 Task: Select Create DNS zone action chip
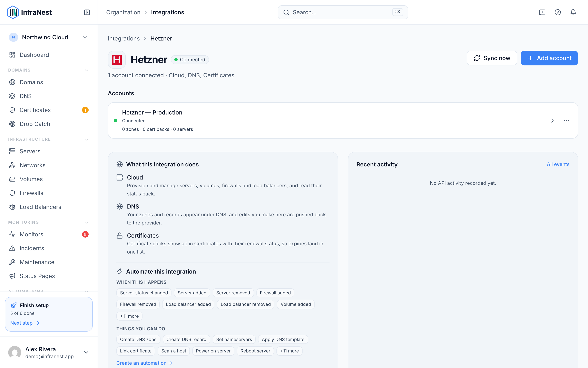(x=138, y=339)
